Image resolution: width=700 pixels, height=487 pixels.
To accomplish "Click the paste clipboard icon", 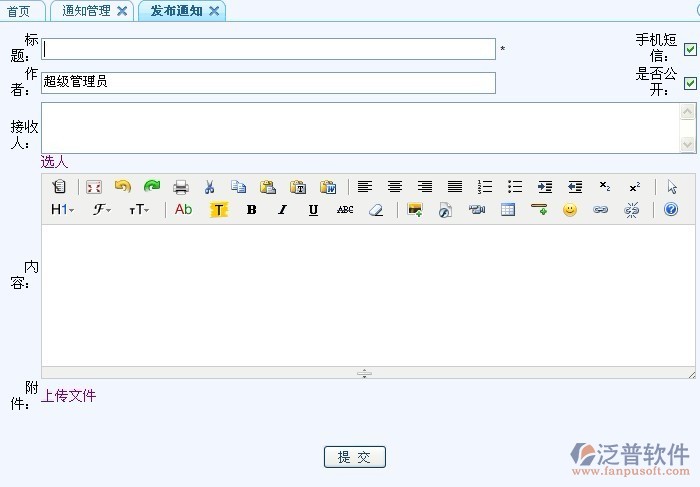I will click(x=268, y=187).
